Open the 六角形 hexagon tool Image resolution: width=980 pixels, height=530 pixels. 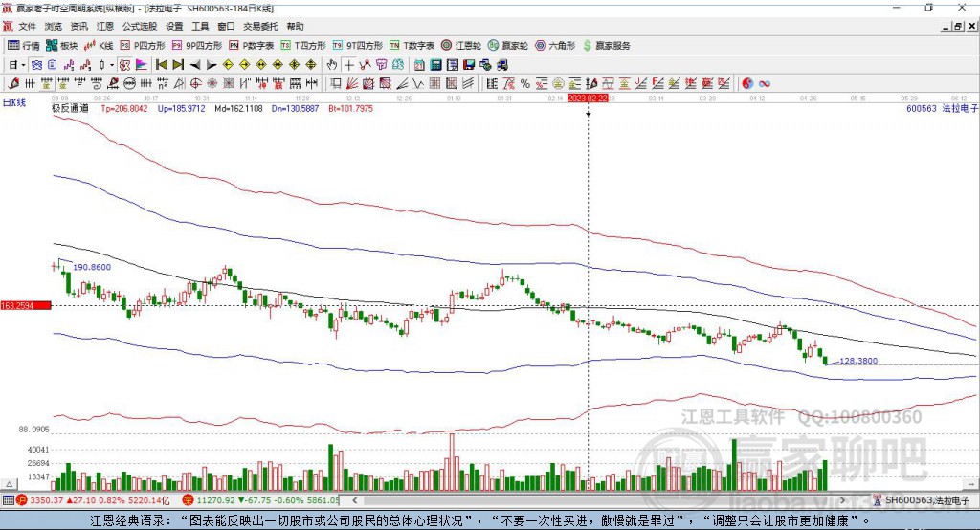click(555, 46)
